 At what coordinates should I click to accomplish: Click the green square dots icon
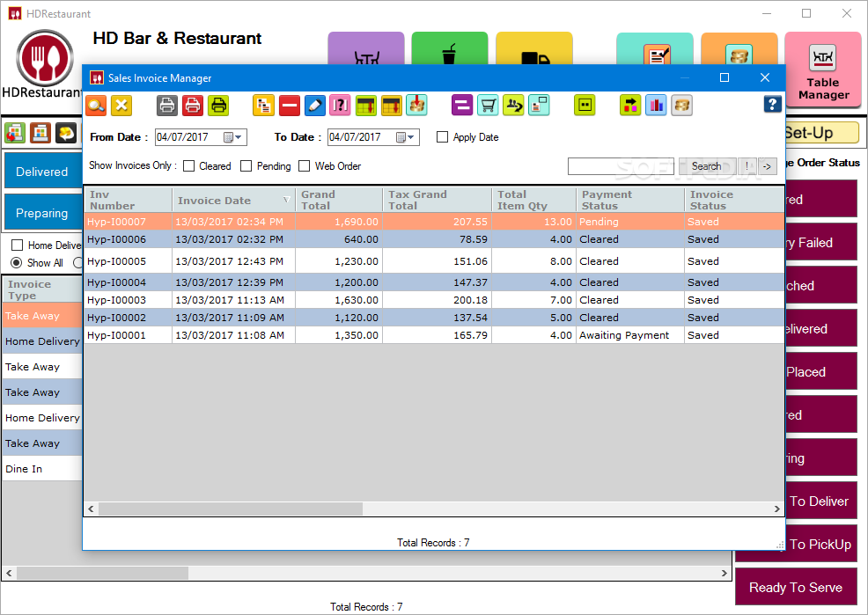tap(585, 105)
